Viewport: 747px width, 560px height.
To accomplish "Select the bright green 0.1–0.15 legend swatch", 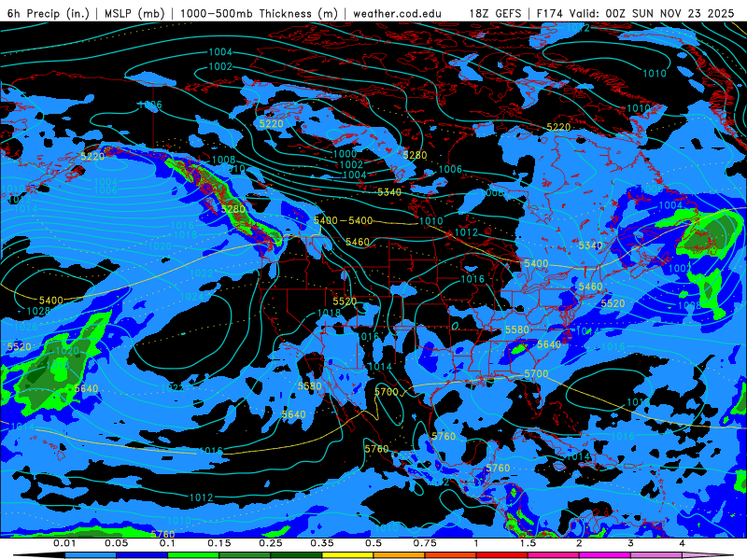I will tap(193, 555).
